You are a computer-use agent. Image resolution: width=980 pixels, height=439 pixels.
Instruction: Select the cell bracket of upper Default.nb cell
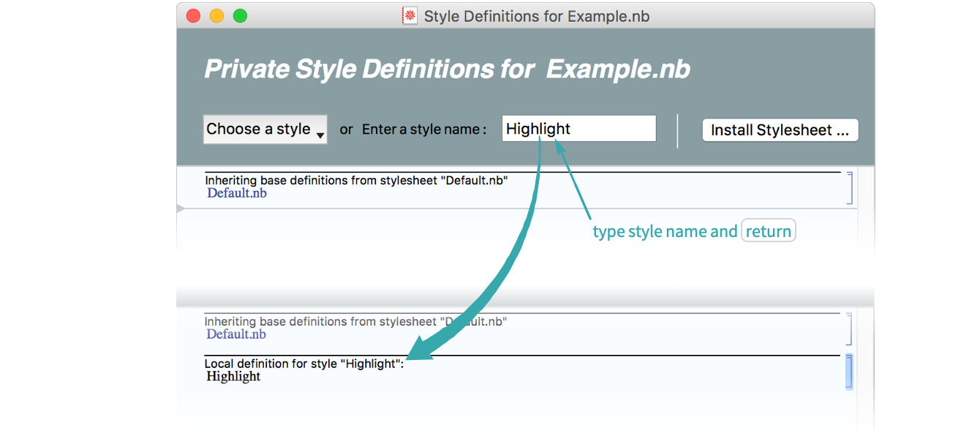click(x=850, y=188)
